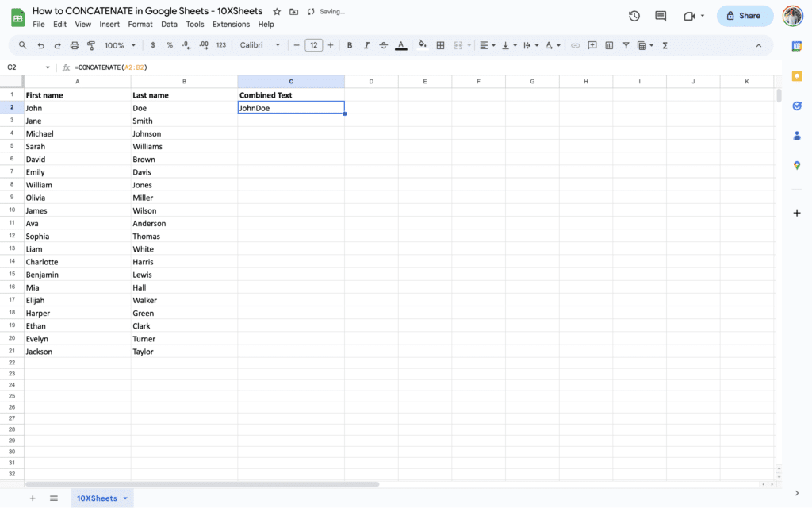
Task: Click the formula bar showing CONCATENATE
Action: [111, 67]
